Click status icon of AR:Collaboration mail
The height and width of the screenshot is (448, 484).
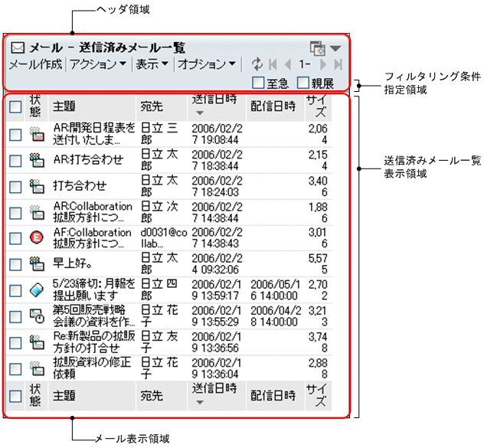pyautogui.click(x=37, y=213)
